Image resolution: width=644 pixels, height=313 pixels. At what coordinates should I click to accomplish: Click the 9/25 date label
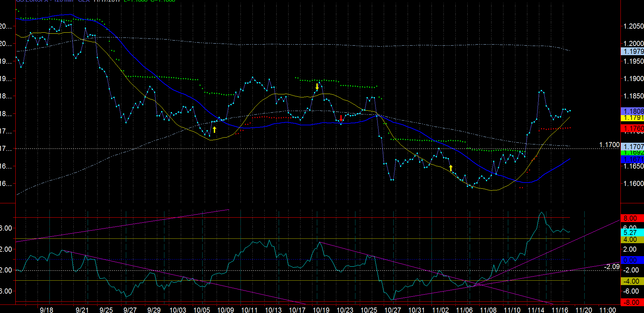click(106, 310)
